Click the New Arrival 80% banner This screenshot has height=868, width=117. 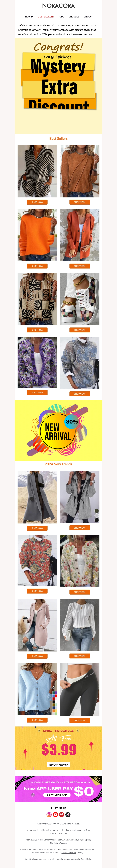(58, 430)
